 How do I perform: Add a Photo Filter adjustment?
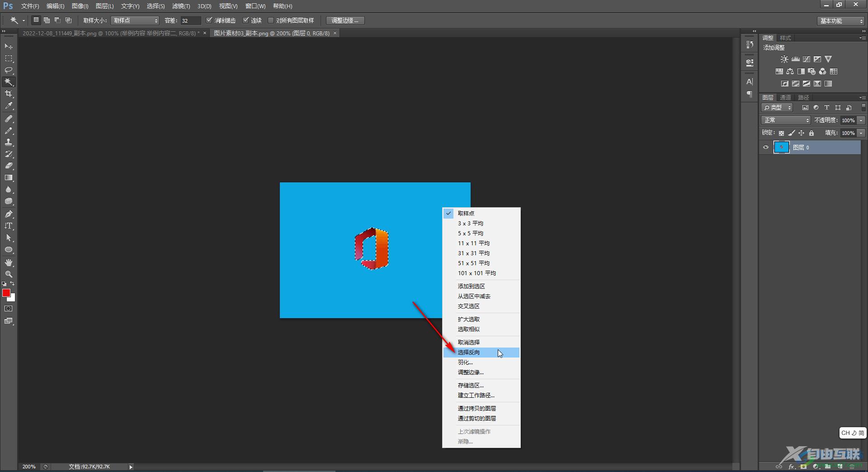tap(812, 72)
